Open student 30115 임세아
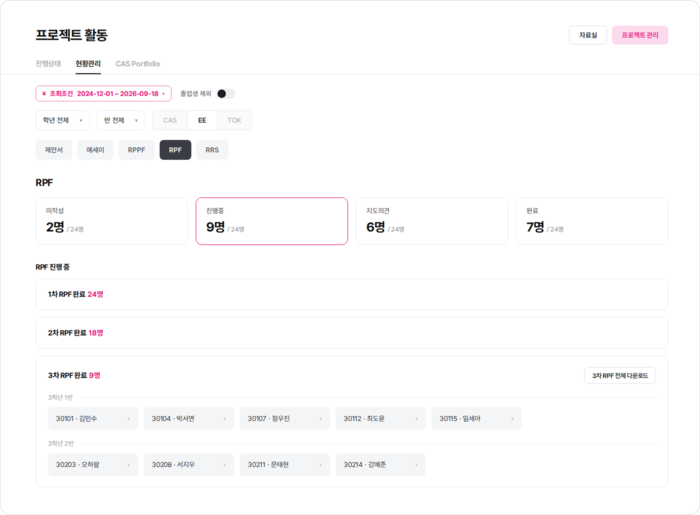This screenshot has height=515, width=700. [x=476, y=419]
